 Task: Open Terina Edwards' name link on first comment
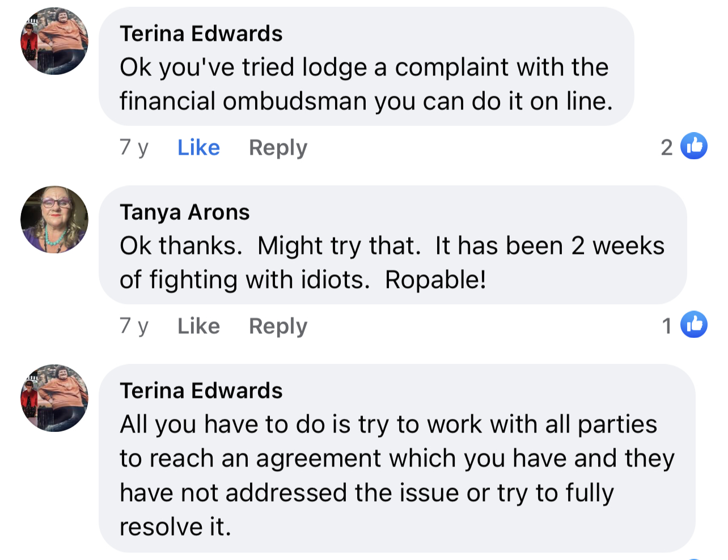pos(201,33)
